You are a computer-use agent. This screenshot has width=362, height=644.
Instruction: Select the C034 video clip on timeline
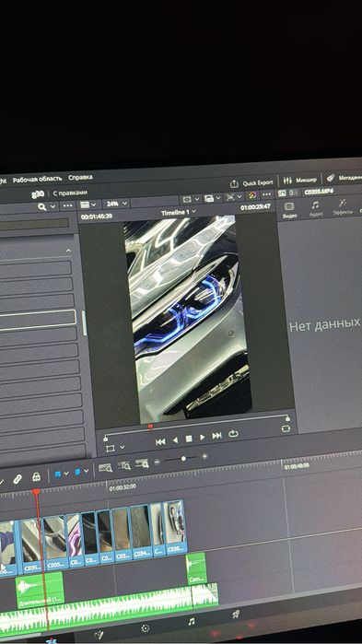(141, 532)
